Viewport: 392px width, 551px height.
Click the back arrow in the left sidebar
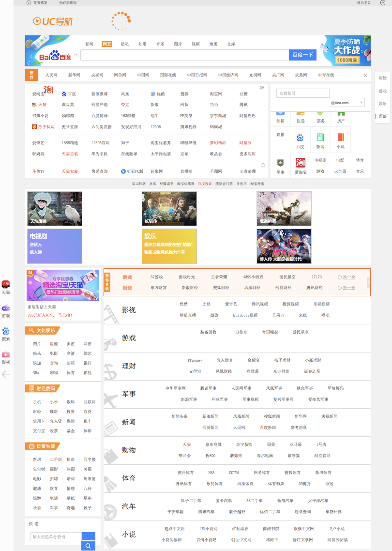[x=6, y=375]
